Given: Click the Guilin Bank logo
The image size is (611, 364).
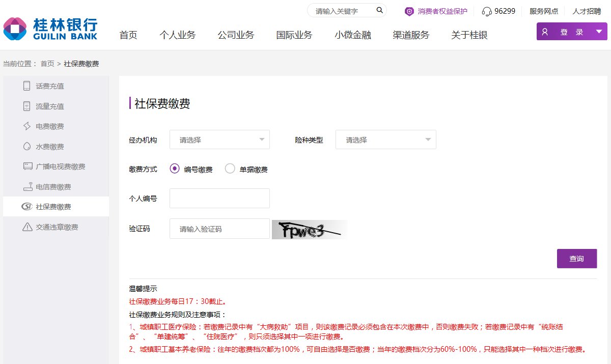Looking at the screenshot, I should pyautogui.click(x=50, y=29).
